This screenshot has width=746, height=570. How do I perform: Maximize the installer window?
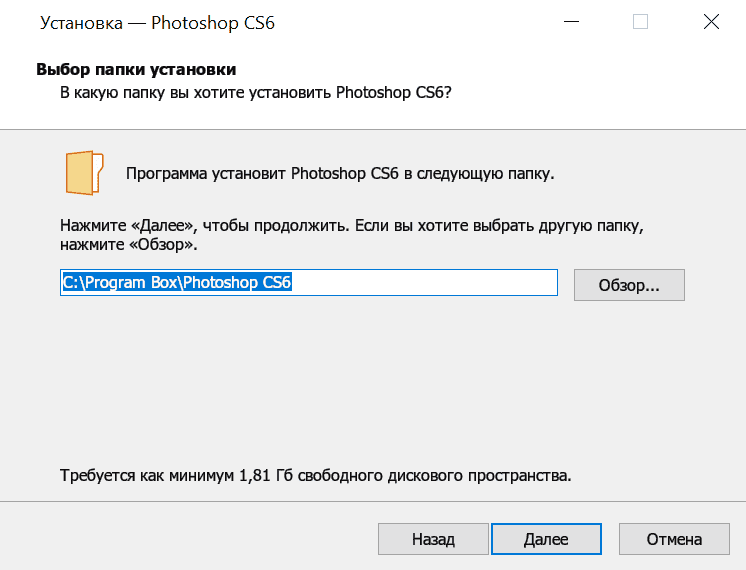[x=640, y=22]
